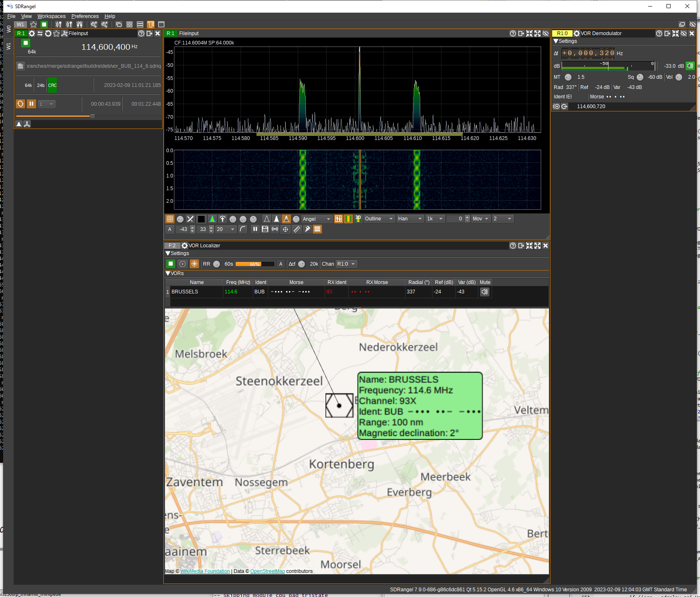Collapse the VOR Localizer Settings section
Image resolution: width=700 pixels, height=597 pixels.
coord(167,253)
